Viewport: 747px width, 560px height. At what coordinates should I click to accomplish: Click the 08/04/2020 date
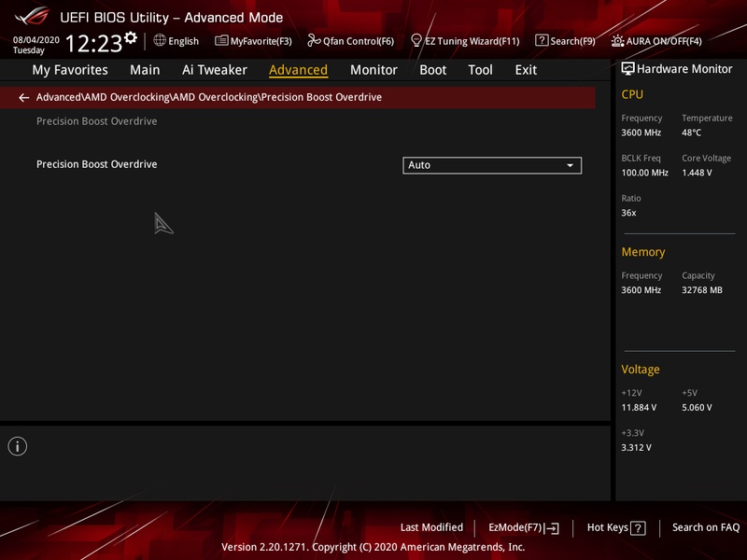36,40
